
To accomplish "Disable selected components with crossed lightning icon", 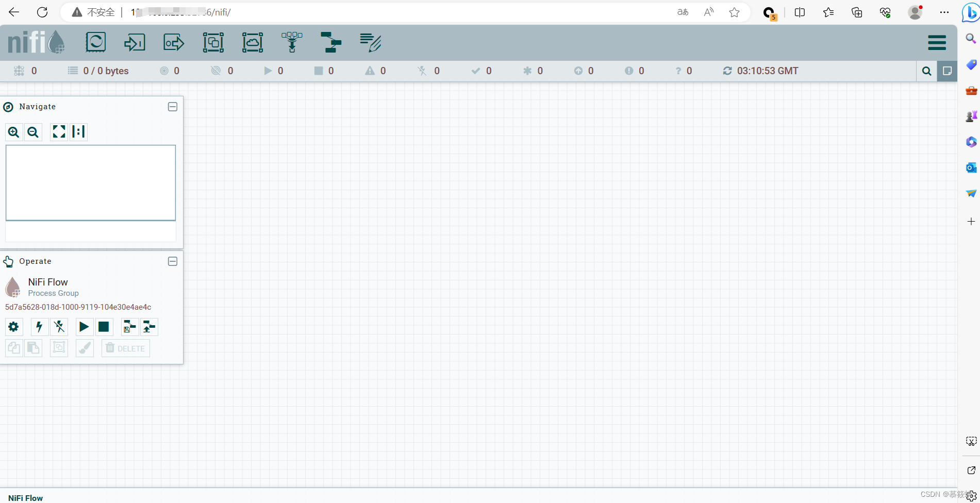I will pyautogui.click(x=59, y=327).
